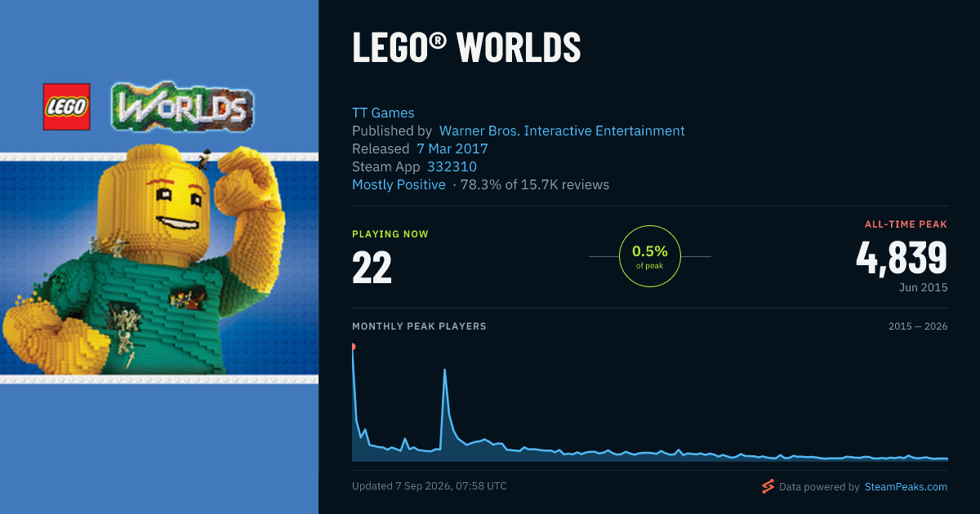Click the Updated 7 Sep 2026 timestamp
The width and height of the screenshot is (980, 514).
(430, 486)
